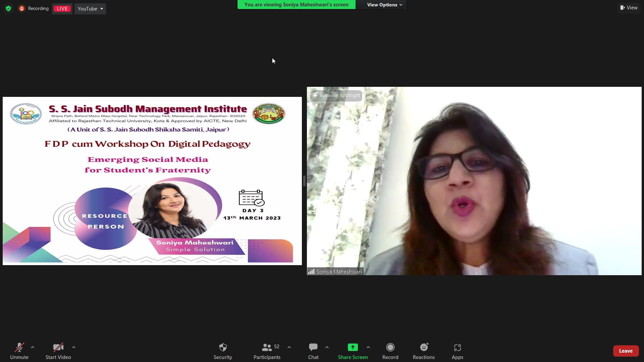Open the Participants panel icon

267,348
